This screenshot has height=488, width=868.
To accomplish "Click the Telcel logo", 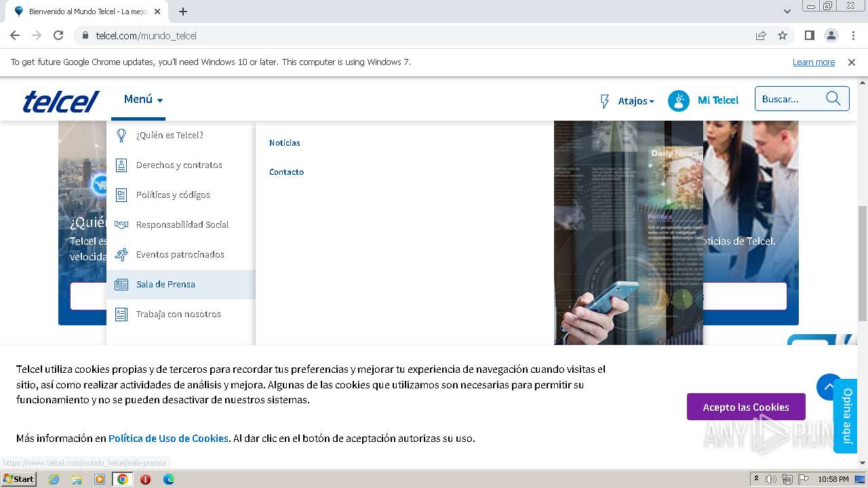I will click(61, 101).
